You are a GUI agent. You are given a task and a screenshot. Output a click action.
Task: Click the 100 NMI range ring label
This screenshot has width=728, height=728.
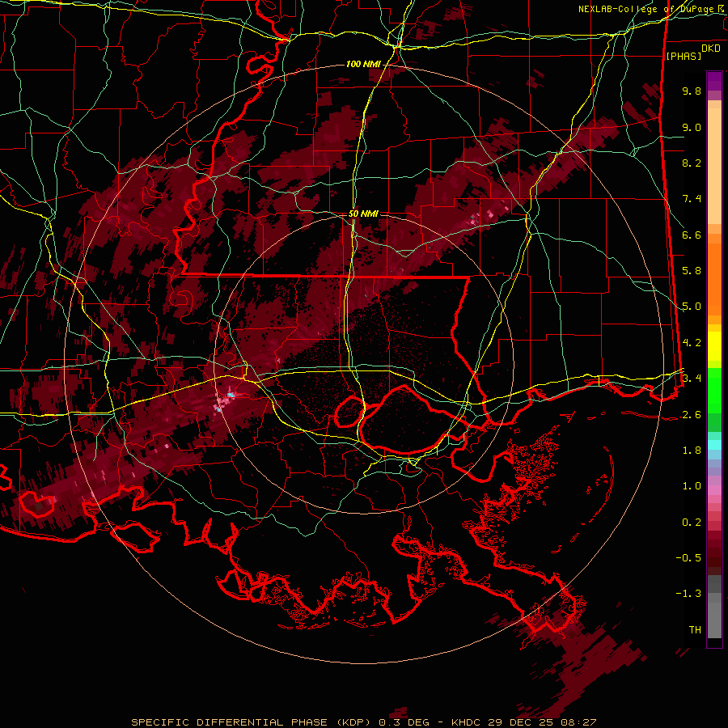pos(362,64)
